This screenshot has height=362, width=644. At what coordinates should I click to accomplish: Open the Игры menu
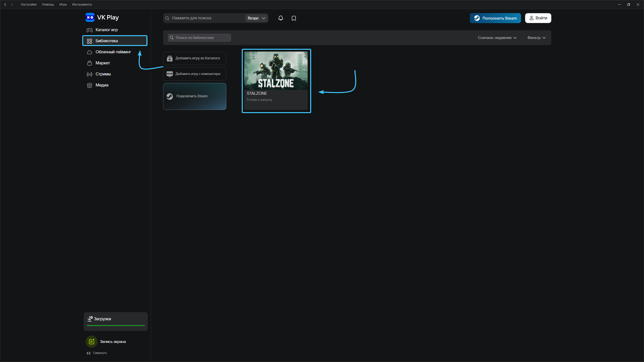[x=63, y=5]
